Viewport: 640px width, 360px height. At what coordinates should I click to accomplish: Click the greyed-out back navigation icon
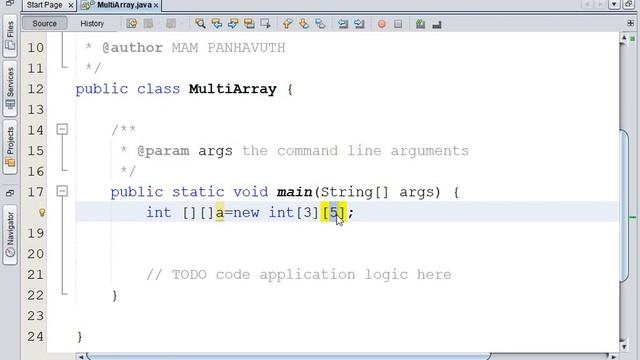588,4
